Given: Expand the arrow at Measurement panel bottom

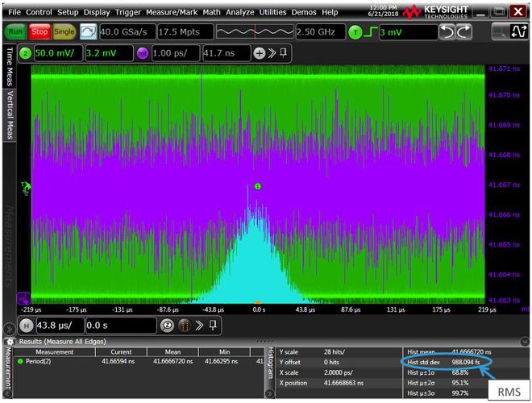Looking at the screenshot, I should [9, 393].
